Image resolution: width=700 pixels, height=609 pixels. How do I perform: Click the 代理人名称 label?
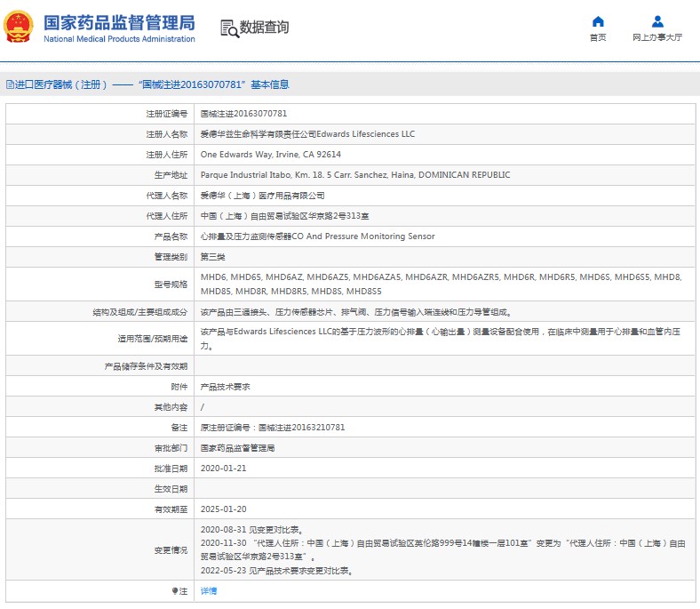tap(166, 196)
